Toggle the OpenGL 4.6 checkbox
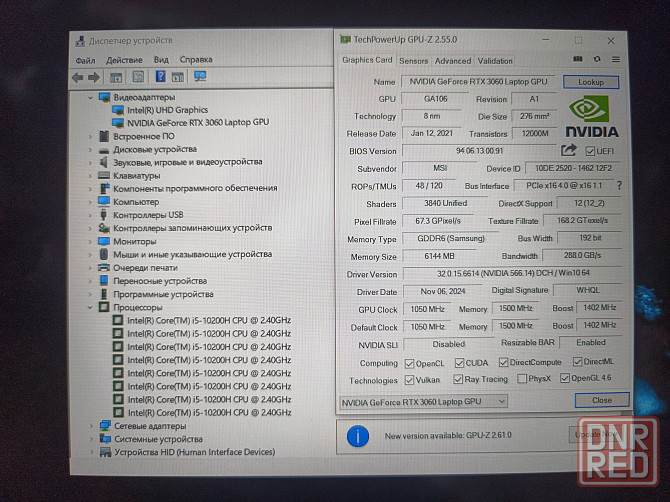Image resolution: width=670 pixels, height=502 pixels. pyautogui.click(x=564, y=378)
